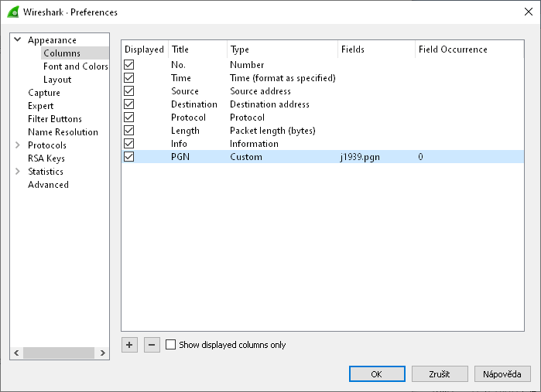Open Layout preferences page
This screenshot has height=392, width=541.
(57, 80)
